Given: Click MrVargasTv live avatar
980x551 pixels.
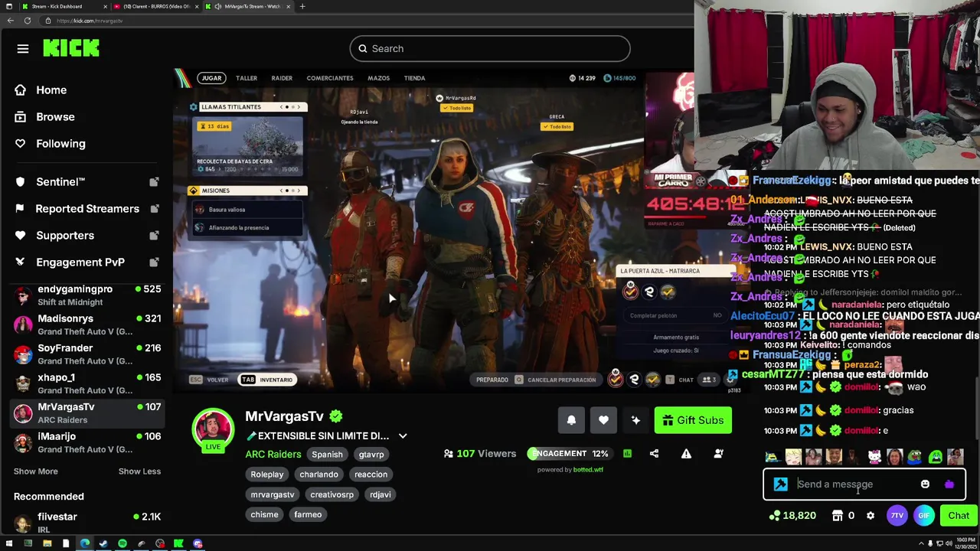Looking at the screenshot, I should point(213,431).
